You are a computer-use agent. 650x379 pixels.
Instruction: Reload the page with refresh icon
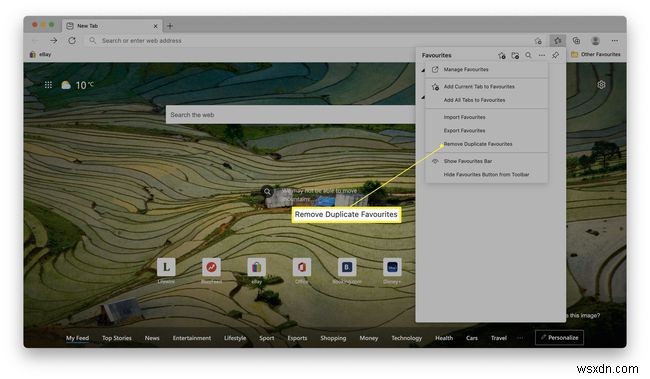tap(72, 41)
